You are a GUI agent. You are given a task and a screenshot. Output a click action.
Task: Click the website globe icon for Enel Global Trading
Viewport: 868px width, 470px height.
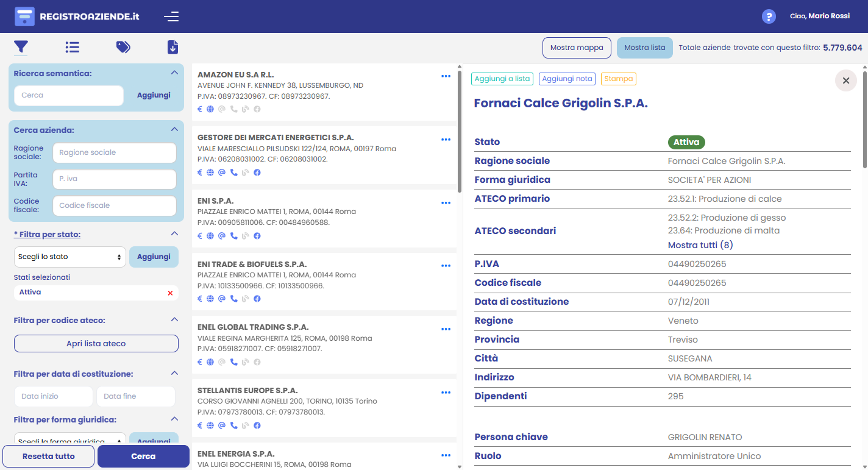[210, 362]
